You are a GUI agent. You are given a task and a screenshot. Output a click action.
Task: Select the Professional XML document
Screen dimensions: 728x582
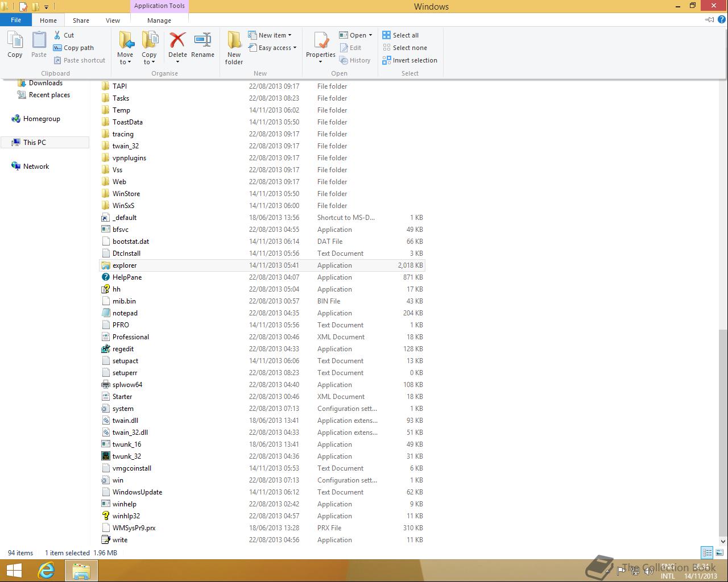[131, 337]
